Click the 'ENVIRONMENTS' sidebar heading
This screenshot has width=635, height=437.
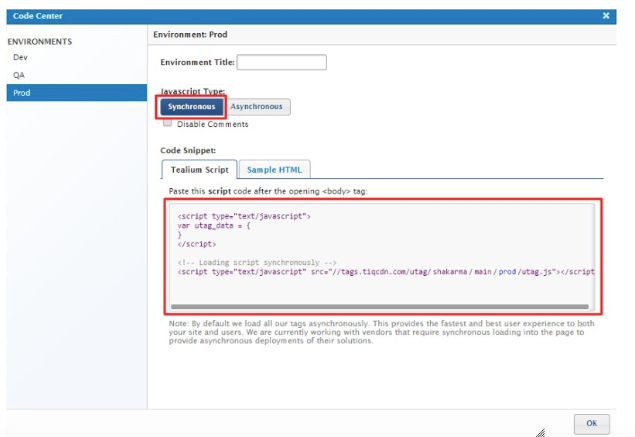tap(40, 42)
